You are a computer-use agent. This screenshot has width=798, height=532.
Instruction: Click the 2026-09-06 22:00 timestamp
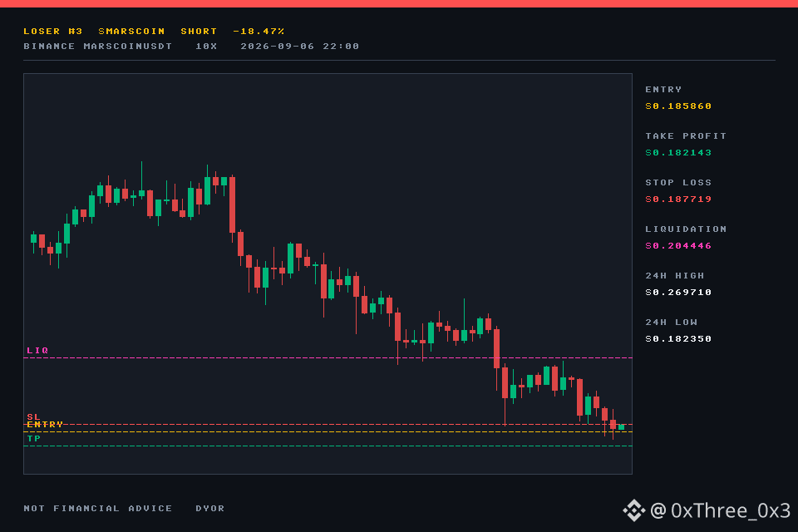tap(300, 47)
